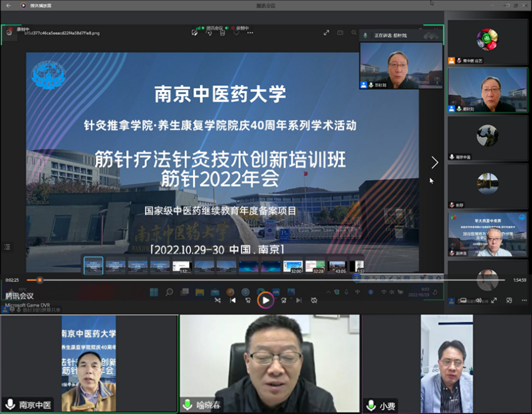
Task: Open Task View on the recorded taskbar
Action: click(185, 292)
